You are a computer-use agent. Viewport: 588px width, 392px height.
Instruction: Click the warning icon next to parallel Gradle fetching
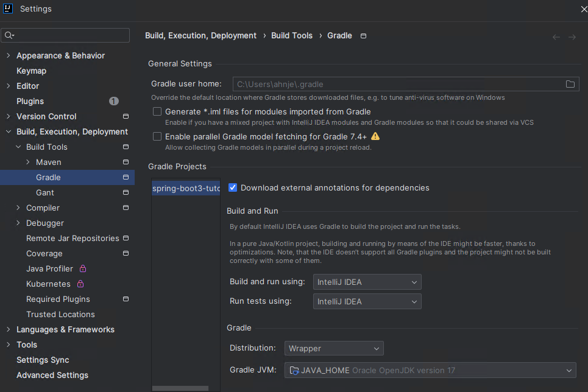click(x=375, y=136)
